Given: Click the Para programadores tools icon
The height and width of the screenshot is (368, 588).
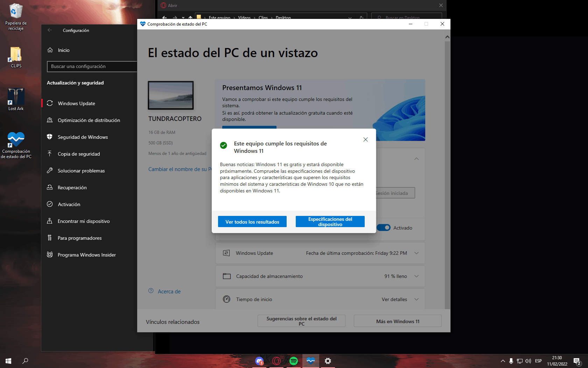Looking at the screenshot, I should [x=50, y=238].
